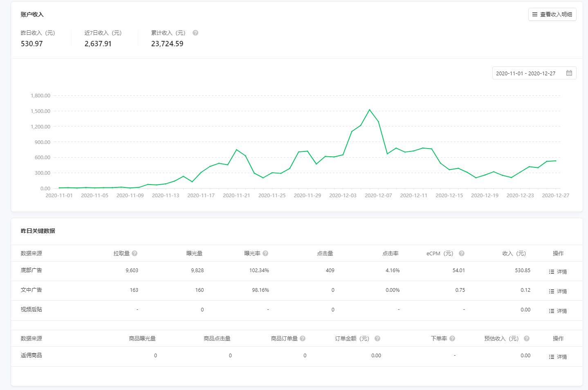Open 详情 for 返佣商品 row
Viewport: 588px width, 390px height.
558,357
